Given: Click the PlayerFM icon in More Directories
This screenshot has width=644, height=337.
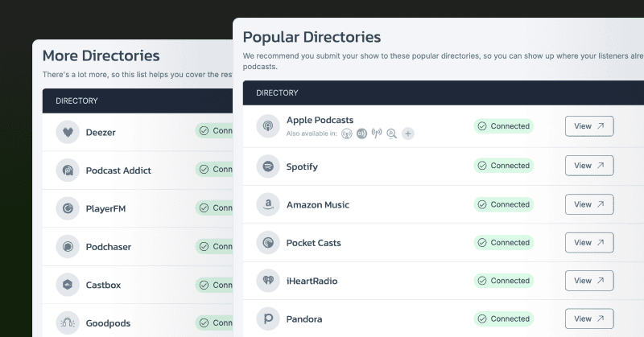Looking at the screenshot, I should pos(68,208).
